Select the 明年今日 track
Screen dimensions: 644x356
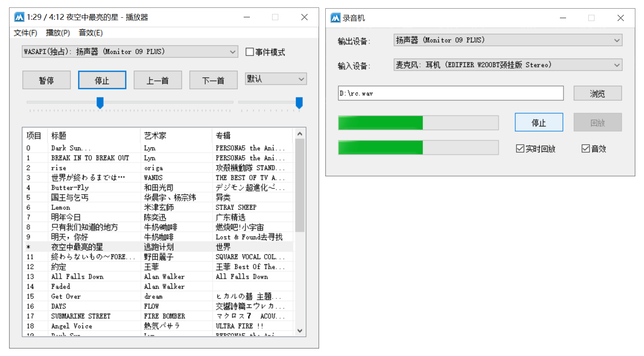pos(66,217)
